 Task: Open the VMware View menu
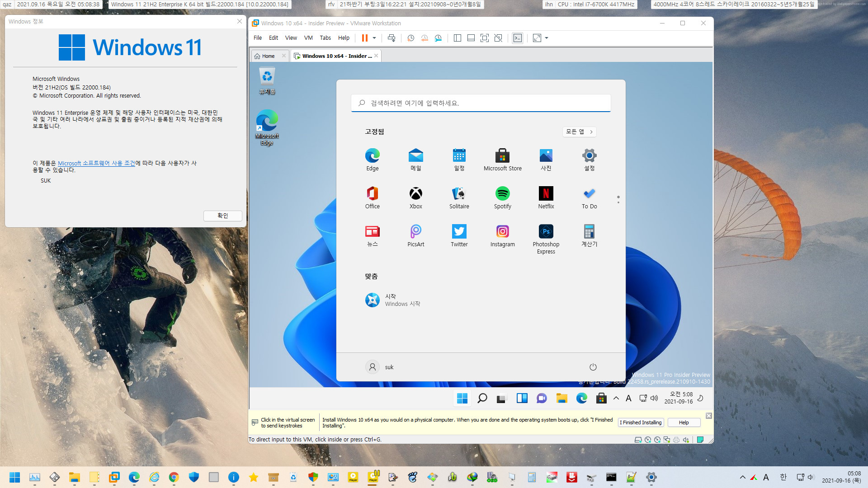pos(291,38)
